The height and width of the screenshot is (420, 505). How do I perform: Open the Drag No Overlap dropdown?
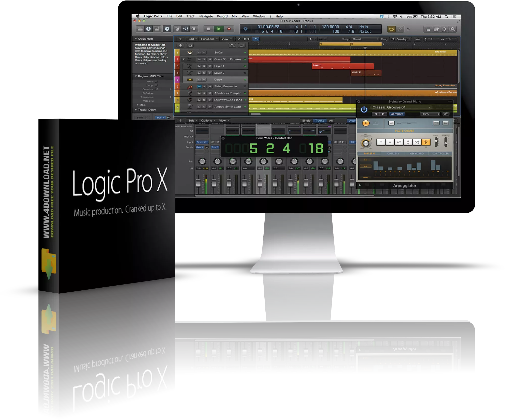click(x=401, y=39)
